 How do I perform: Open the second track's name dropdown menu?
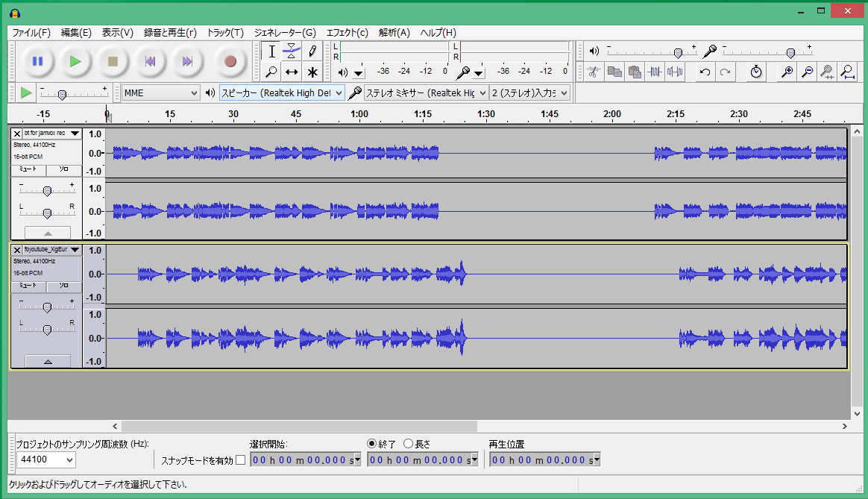click(x=75, y=250)
